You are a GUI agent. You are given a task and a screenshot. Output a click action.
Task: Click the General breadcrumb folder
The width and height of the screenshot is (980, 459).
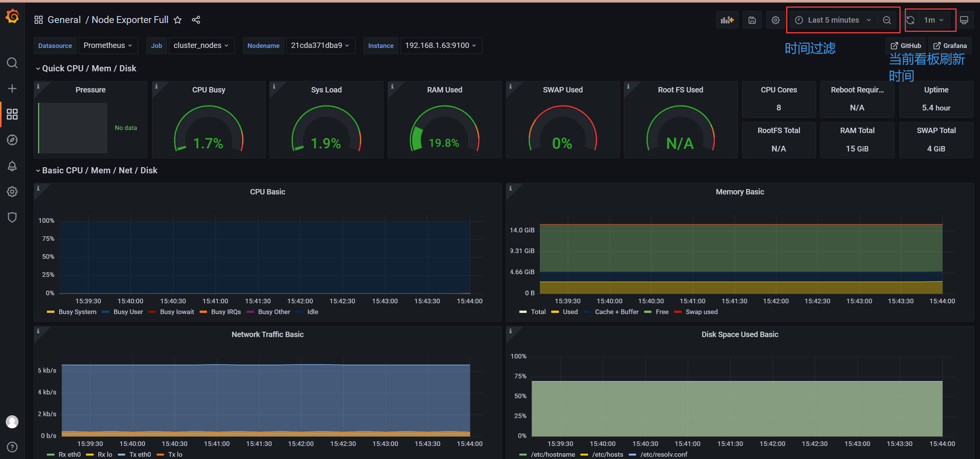pyautogui.click(x=64, y=20)
